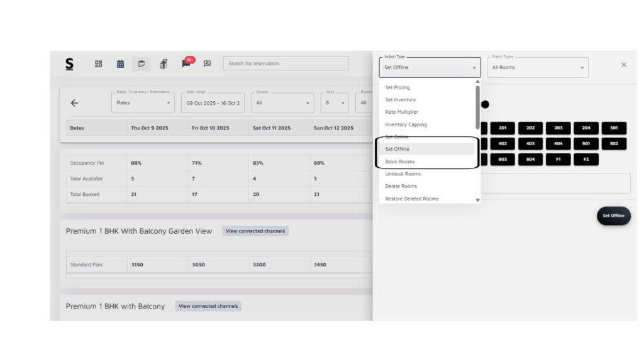Toggle room 403 selection chip
Image resolution: width=644 pixels, height=362 pixels.
click(530, 143)
